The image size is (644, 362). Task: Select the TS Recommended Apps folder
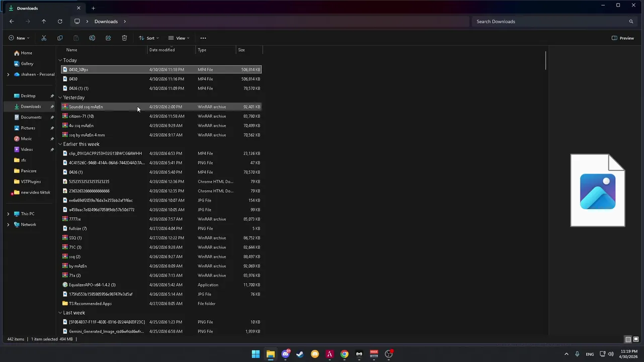[161, 304]
